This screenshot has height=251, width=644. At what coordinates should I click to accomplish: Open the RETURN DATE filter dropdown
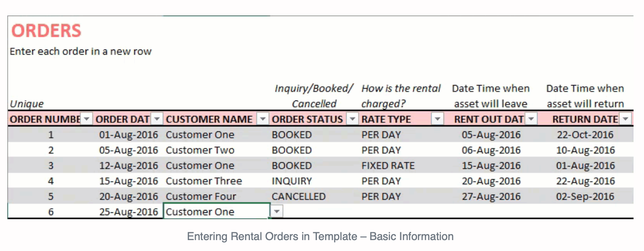tap(626, 119)
